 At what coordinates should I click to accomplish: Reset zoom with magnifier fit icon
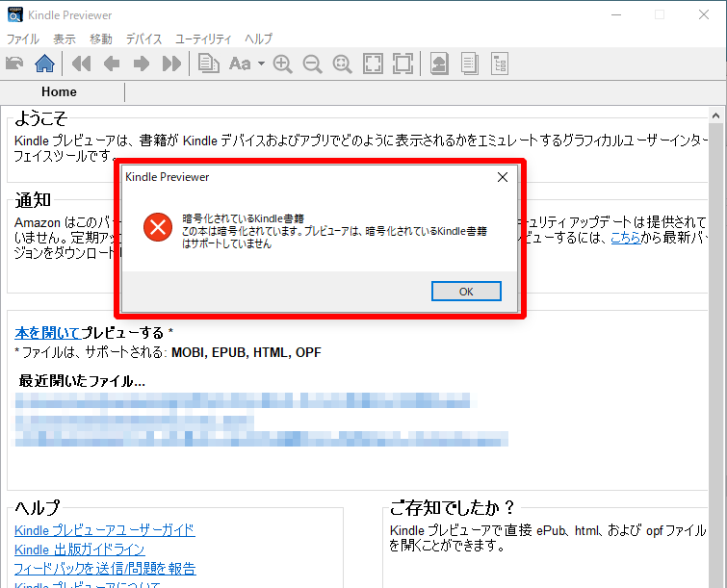[342, 64]
